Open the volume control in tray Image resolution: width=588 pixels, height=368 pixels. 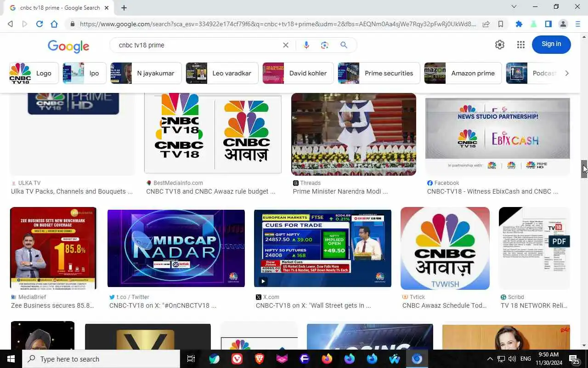512,359
